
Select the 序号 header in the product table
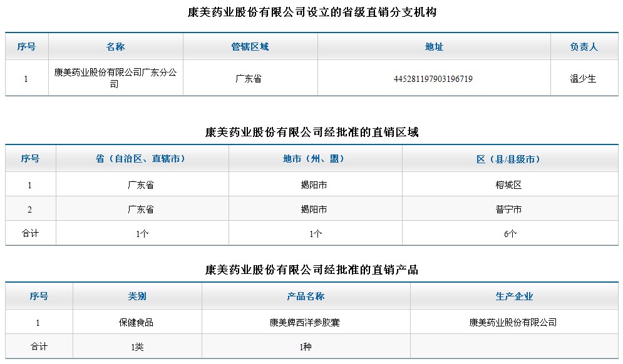[x=39, y=296]
